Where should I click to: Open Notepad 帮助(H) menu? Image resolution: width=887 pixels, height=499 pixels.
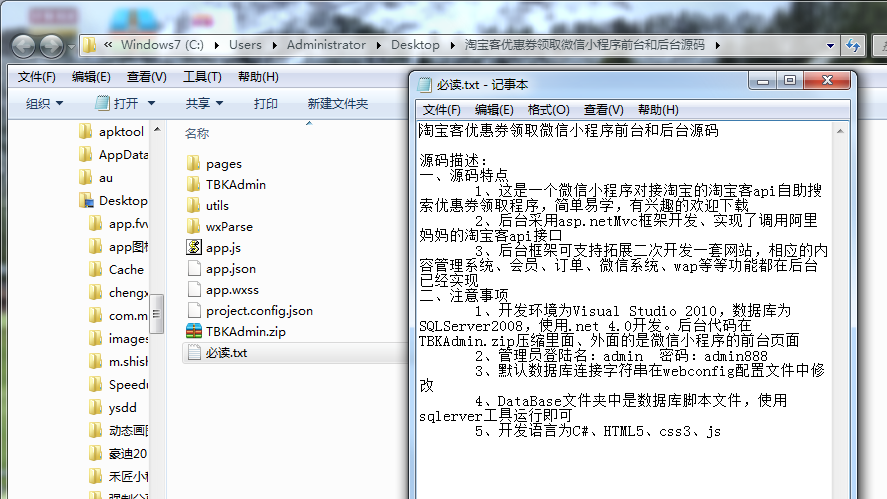[x=658, y=110]
